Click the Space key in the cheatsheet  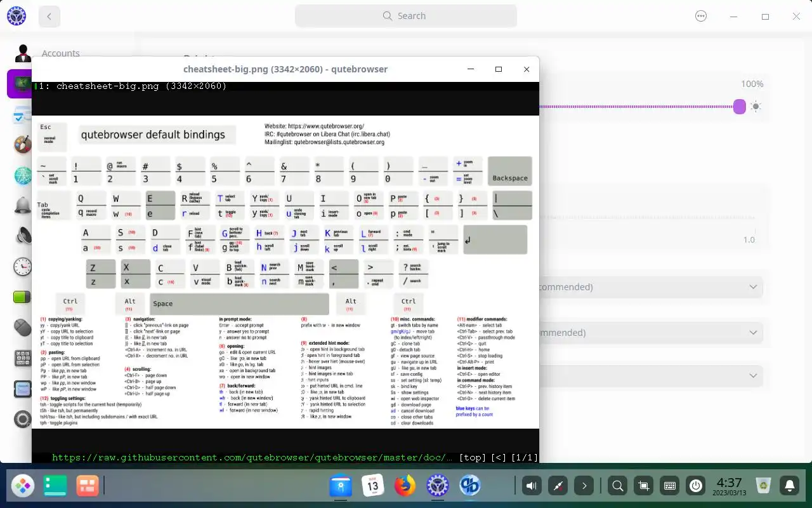pos(239,304)
